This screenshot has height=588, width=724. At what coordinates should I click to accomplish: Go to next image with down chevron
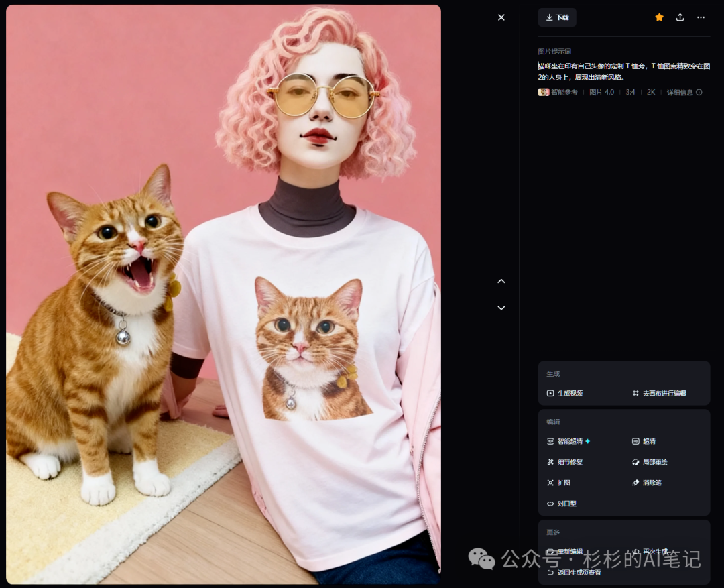(x=501, y=308)
